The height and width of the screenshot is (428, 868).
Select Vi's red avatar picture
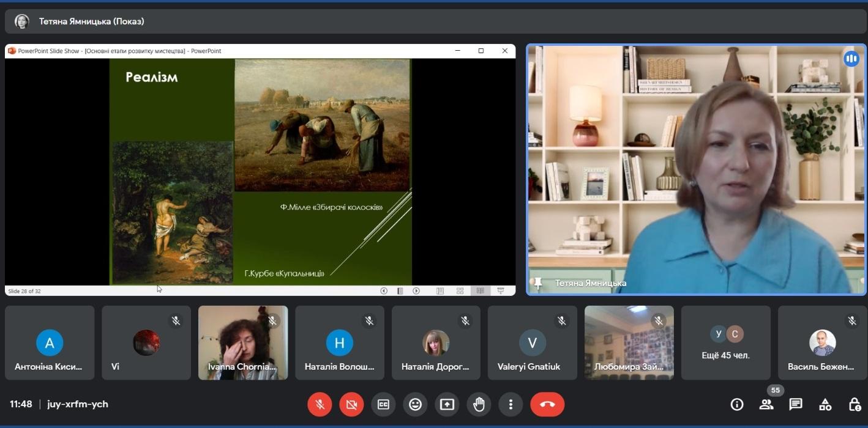tap(146, 343)
